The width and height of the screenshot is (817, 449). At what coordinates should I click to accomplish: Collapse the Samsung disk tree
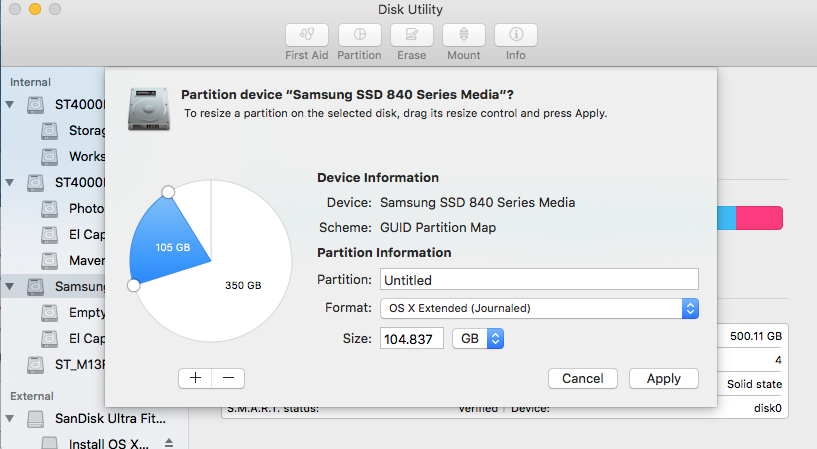(11, 287)
